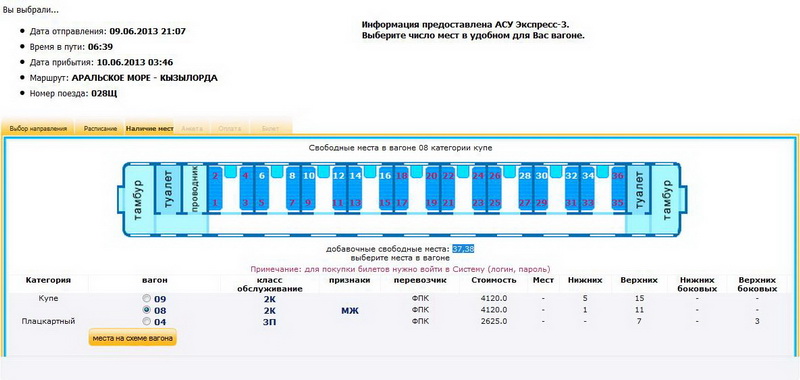Screen dimensions: 800x380
Task: Pick seat 35 near the toilet
Action: pos(618,203)
